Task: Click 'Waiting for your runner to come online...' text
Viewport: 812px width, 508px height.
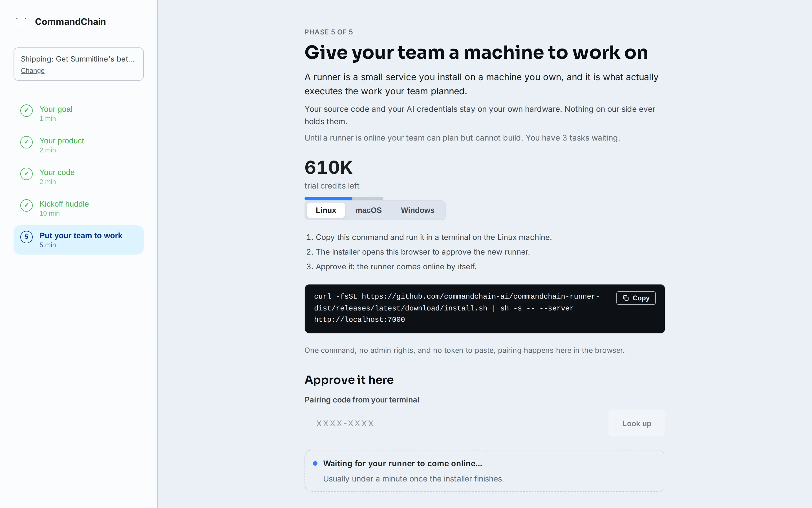Action: tap(402, 463)
